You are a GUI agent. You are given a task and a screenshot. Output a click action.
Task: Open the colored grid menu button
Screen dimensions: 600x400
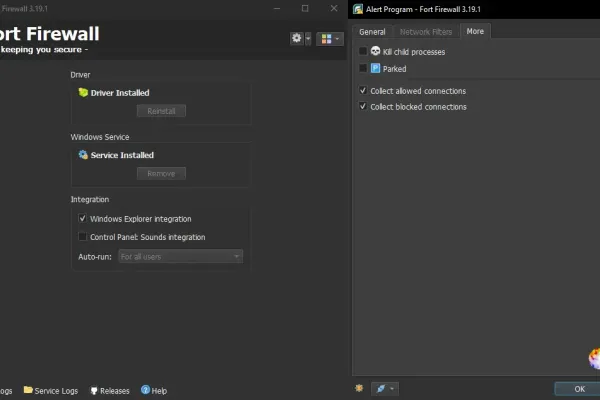point(330,39)
